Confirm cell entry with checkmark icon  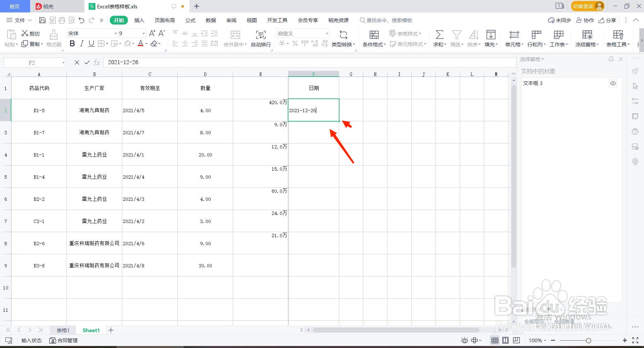click(87, 62)
